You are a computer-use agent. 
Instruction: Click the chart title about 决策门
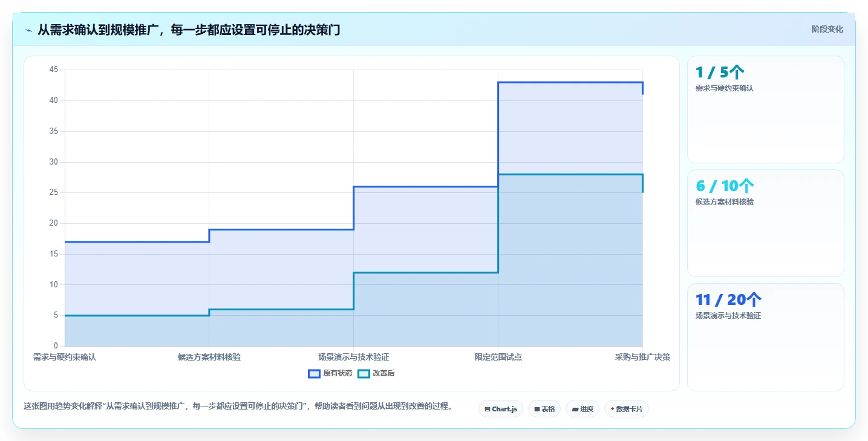click(x=189, y=30)
